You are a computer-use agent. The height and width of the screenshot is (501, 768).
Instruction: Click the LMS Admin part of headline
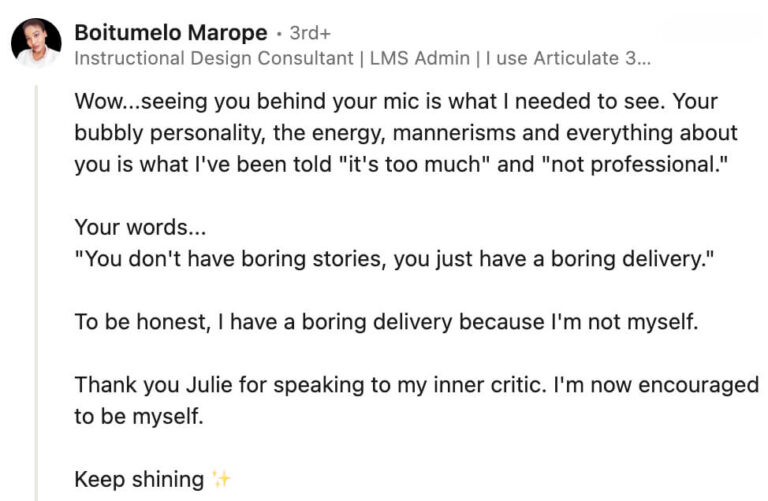(420, 58)
